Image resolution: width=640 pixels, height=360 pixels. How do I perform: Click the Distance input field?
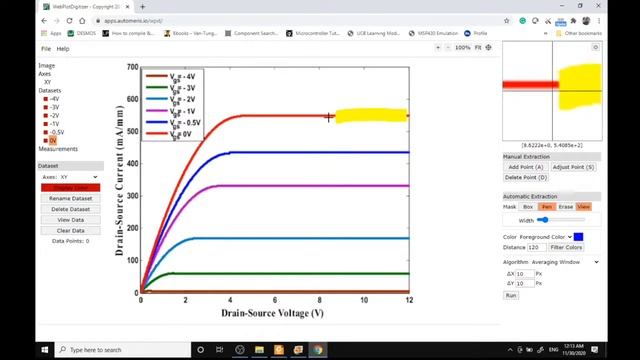point(537,247)
